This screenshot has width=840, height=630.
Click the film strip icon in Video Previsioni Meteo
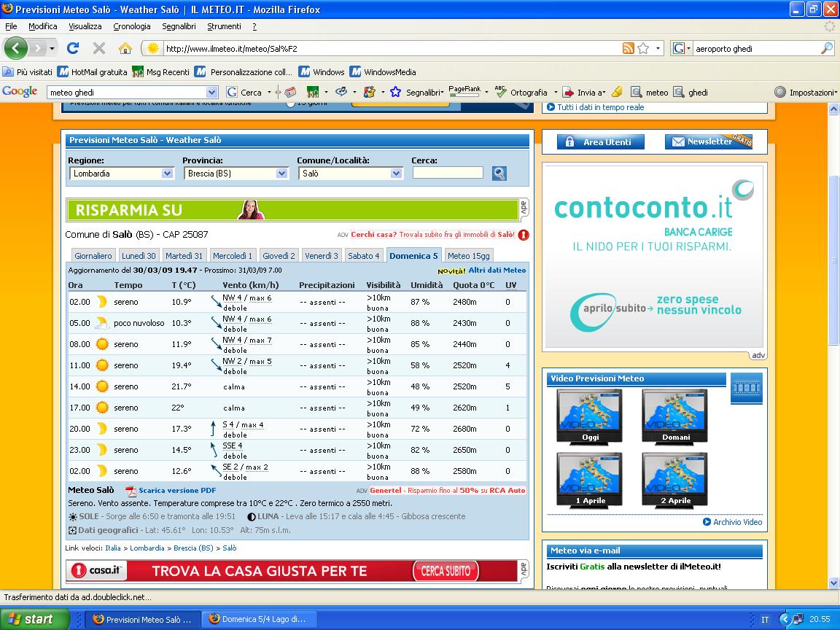point(746,388)
